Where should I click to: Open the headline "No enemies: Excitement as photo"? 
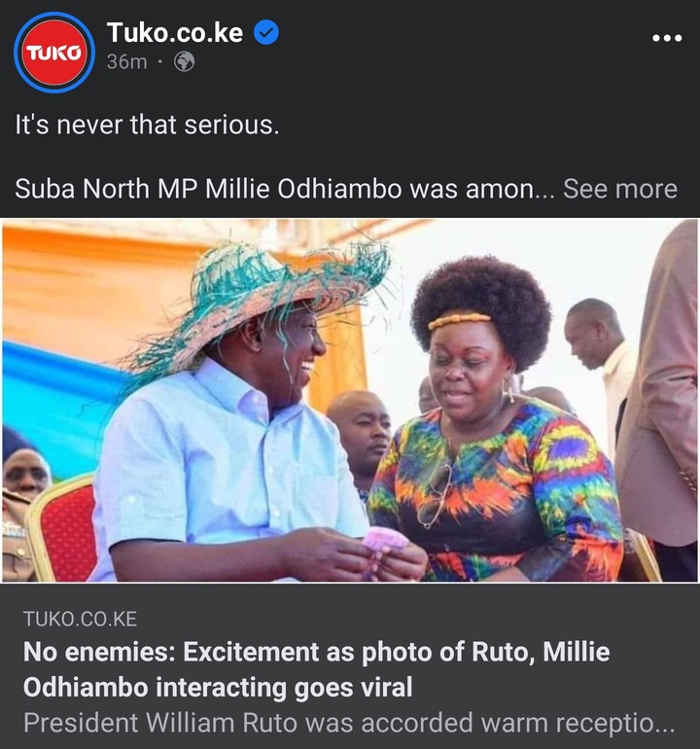[x=317, y=669]
